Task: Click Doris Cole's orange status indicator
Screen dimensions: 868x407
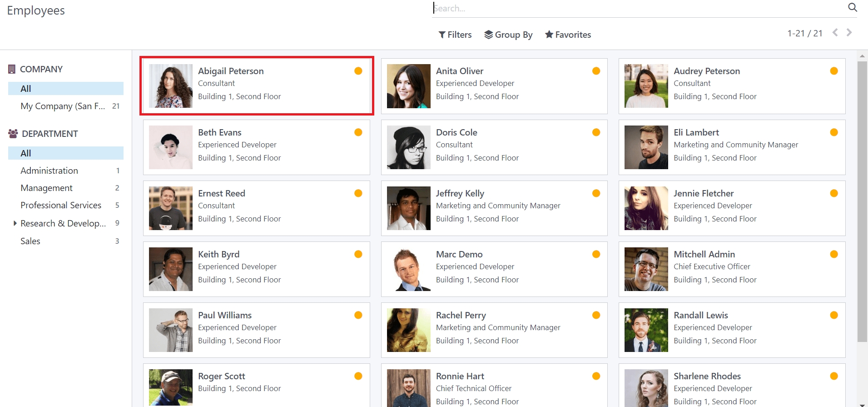Action: point(596,132)
